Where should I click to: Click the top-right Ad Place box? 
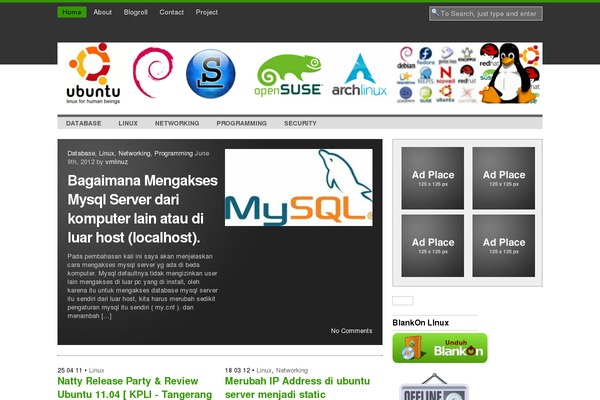504,178
